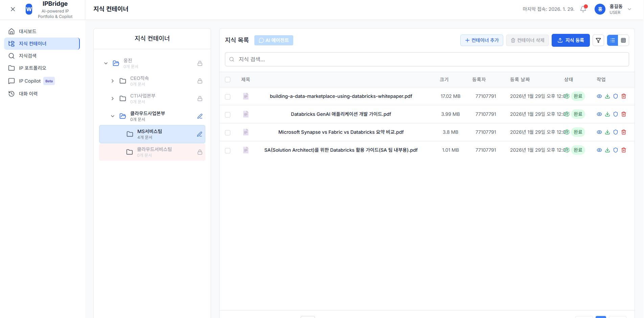Open IP Copilot from the sidebar

pyautogui.click(x=30, y=81)
